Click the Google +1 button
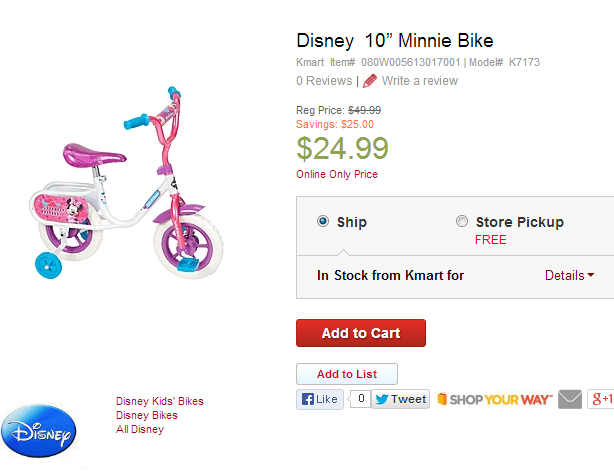 [x=601, y=399]
